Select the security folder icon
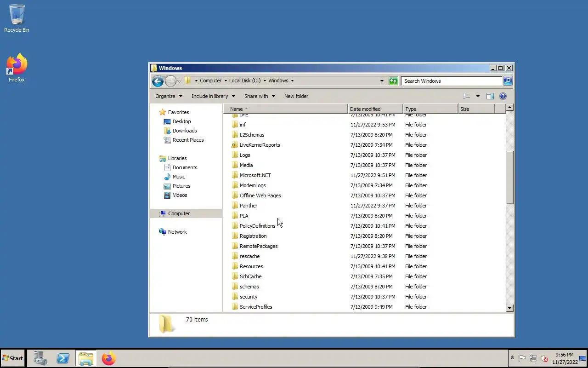Image resolution: width=588 pixels, height=368 pixels. point(235,297)
